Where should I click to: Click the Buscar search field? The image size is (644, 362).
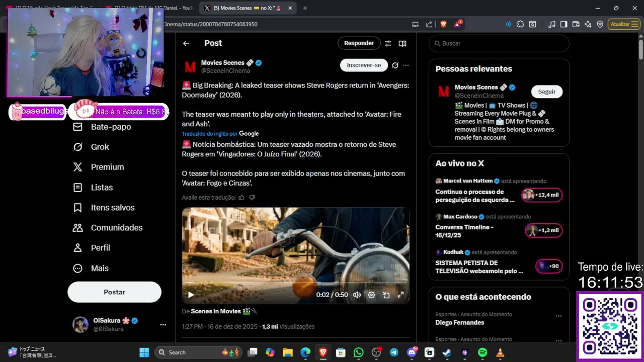499,44
